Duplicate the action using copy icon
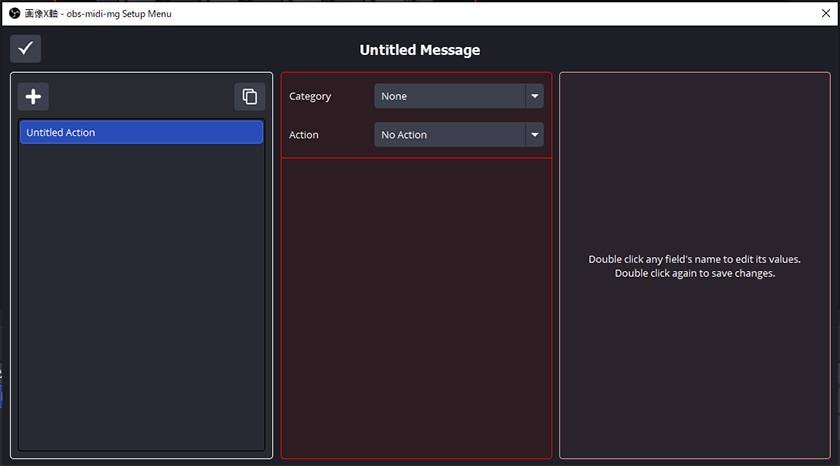 point(249,96)
